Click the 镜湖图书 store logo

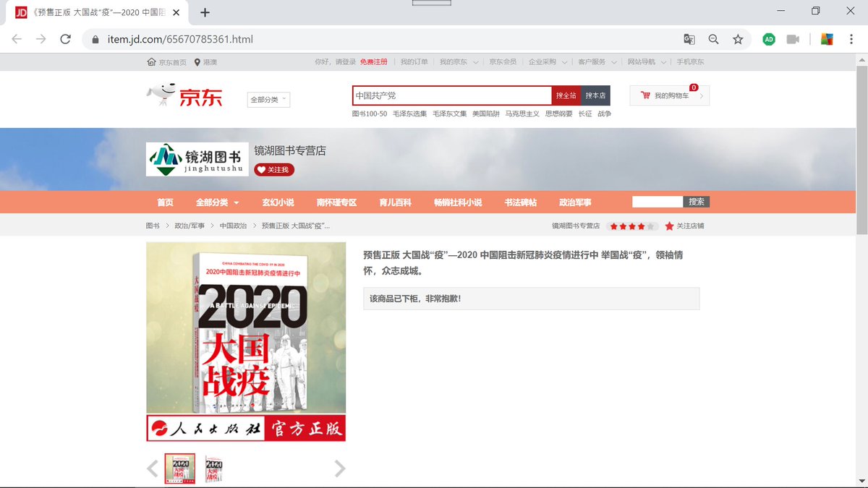197,159
